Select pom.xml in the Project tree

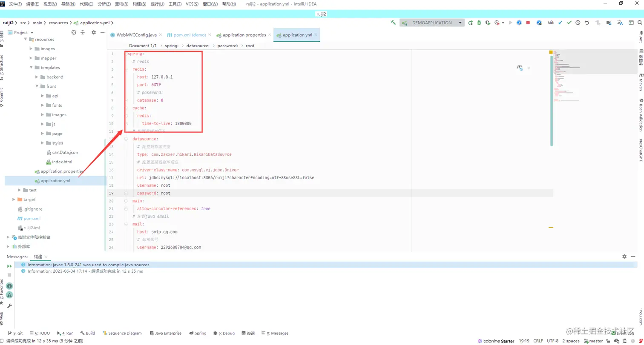pos(29,218)
